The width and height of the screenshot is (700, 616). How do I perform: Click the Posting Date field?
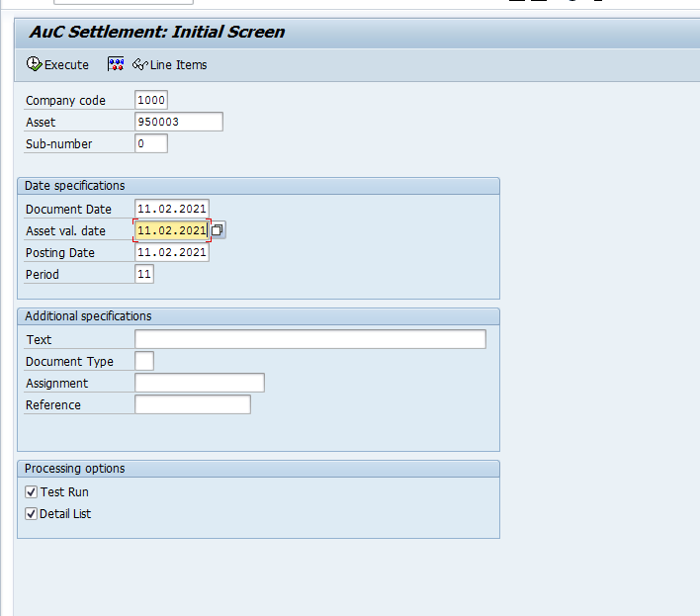(172, 252)
